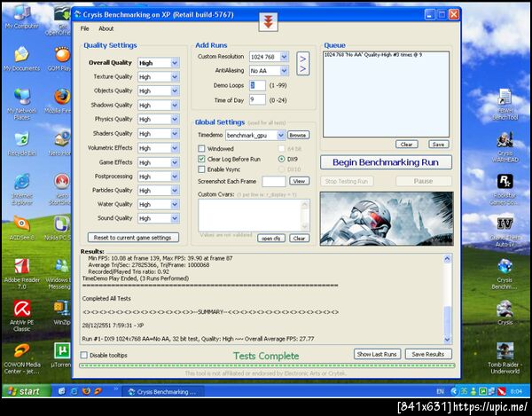This screenshot has height=416, width=532.
Task: Click Reset to current game settings
Action: 133,238
